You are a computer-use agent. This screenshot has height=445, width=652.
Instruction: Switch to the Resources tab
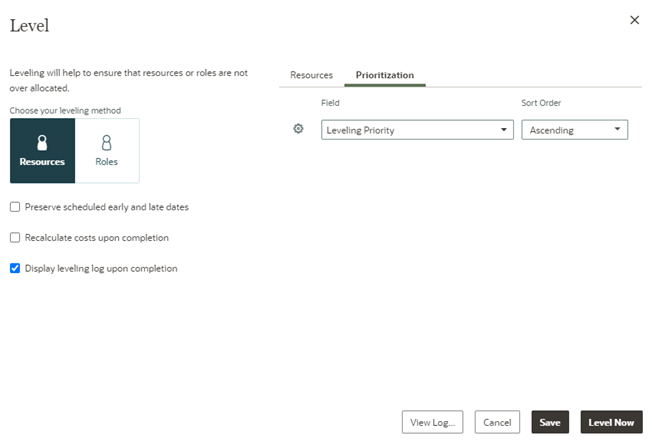[311, 75]
